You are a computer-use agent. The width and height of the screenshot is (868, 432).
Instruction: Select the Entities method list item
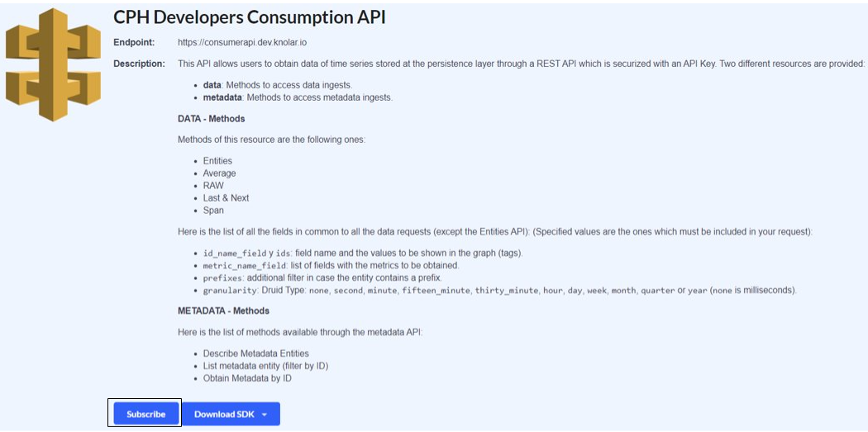click(217, 161)
